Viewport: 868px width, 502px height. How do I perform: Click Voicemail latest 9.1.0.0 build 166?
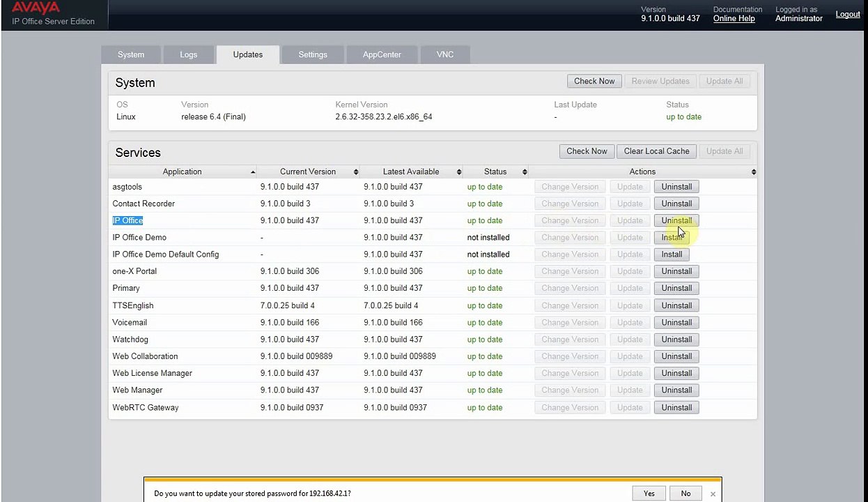coord(393,322)
